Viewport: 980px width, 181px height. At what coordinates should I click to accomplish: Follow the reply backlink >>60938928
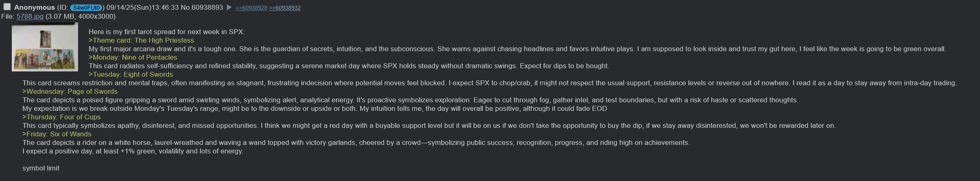click(251, 8)
